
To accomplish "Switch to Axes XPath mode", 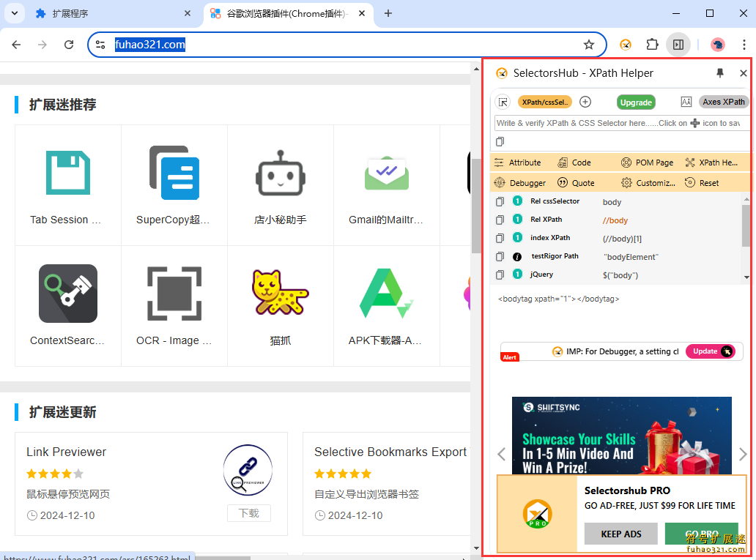I will coord(723,102).
